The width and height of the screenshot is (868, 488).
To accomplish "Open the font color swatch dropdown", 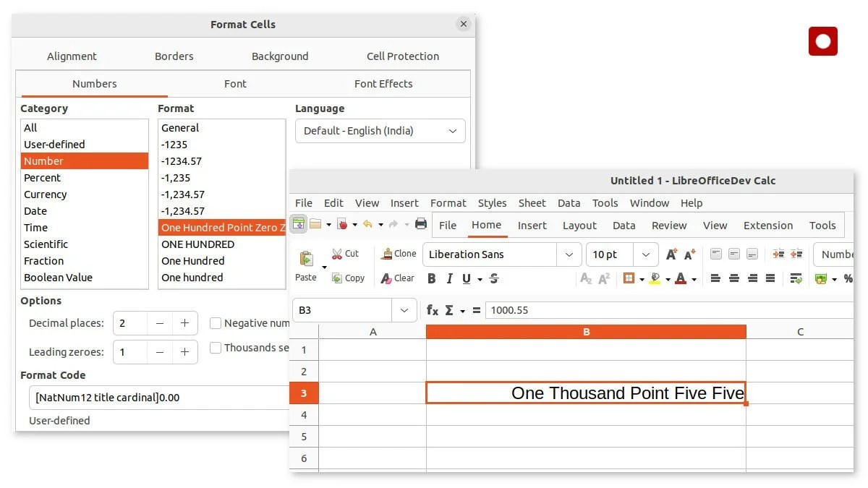I will (693, 278).
